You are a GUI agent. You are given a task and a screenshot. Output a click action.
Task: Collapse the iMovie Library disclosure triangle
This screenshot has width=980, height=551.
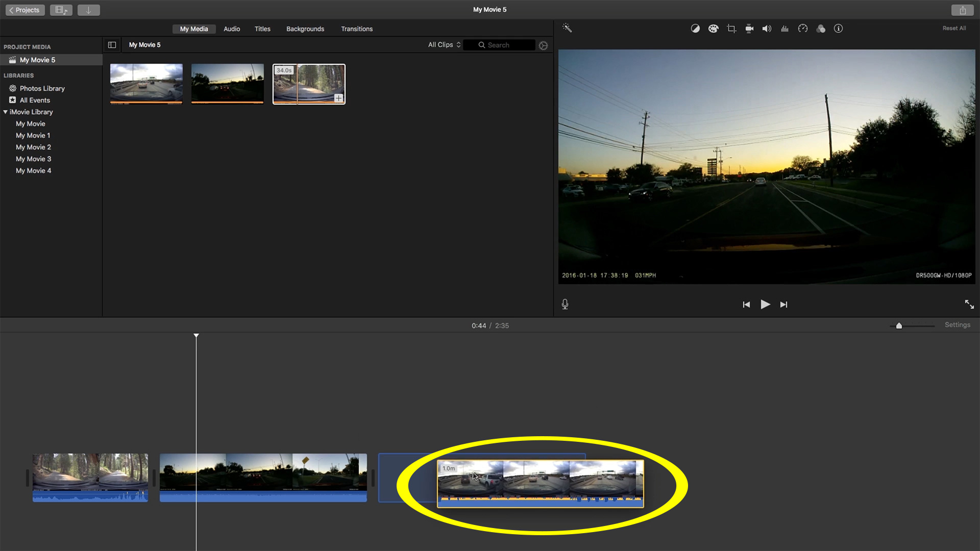pos(6,112)
